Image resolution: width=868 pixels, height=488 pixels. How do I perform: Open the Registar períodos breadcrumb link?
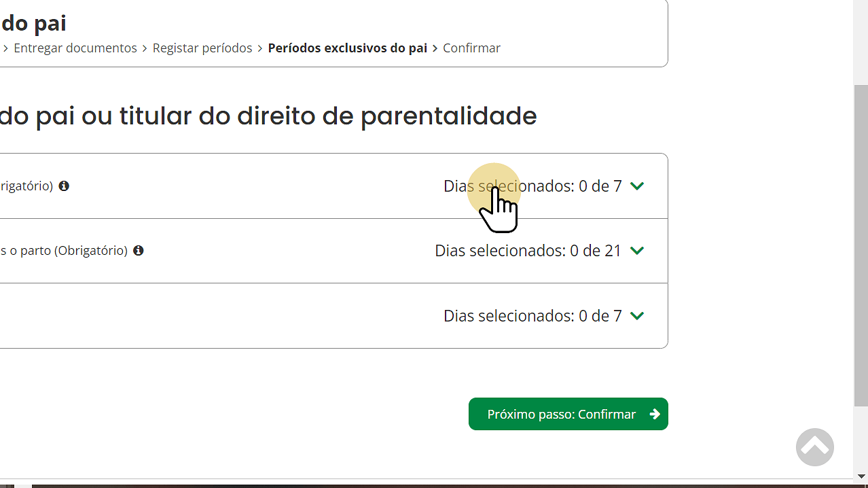click(202, 48)
